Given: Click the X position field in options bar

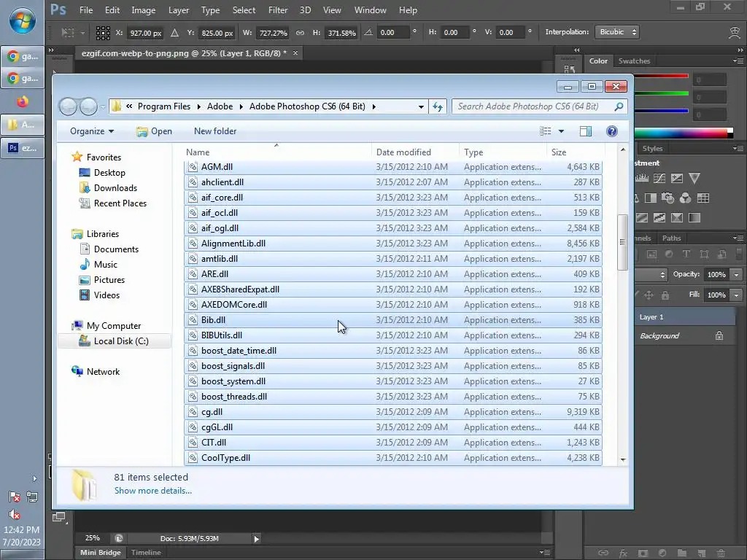Looking at the screenshot, I should (146, 33).
